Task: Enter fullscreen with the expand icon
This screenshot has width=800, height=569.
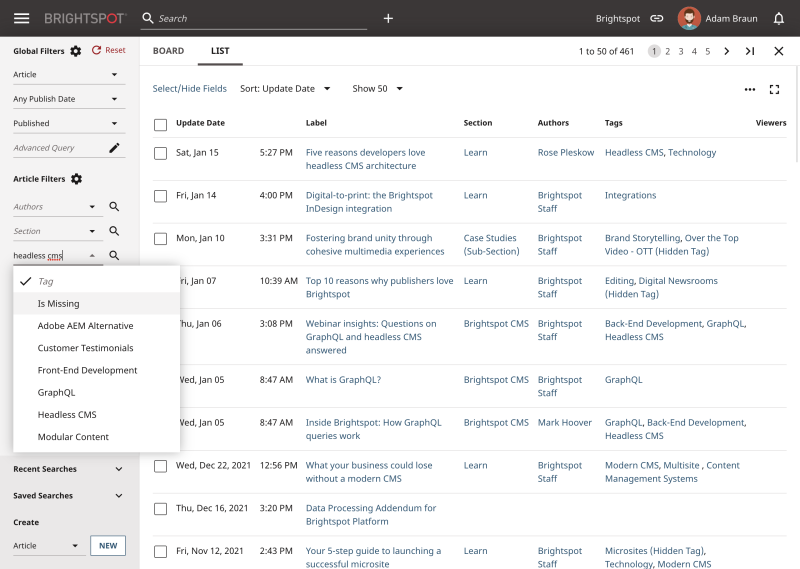Action: point(774,89)
